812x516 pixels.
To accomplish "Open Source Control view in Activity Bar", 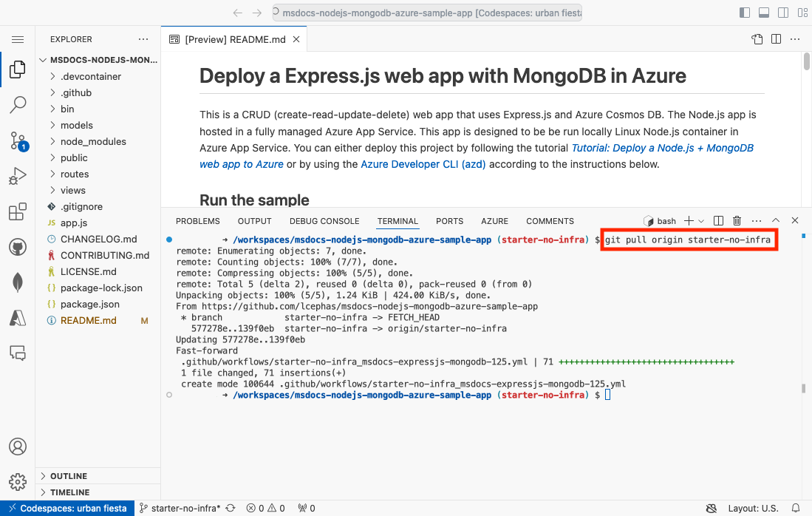I will click(18, 140).
